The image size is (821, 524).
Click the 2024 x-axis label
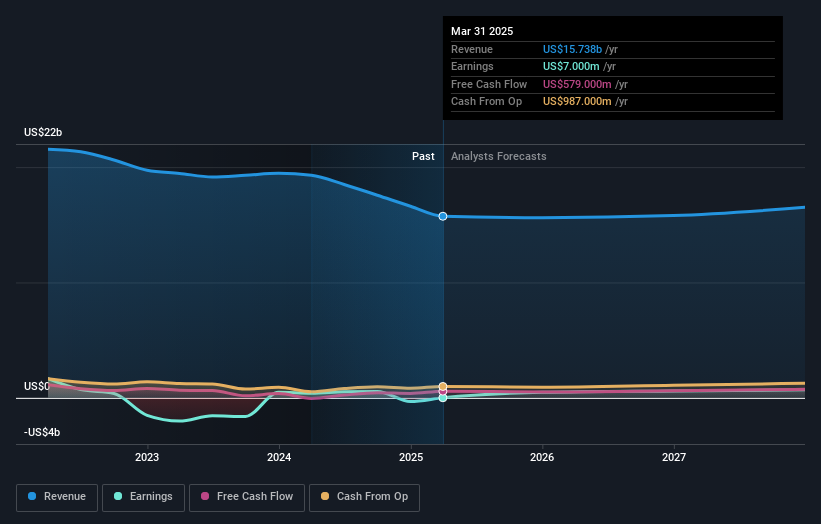tap(279, 457)
